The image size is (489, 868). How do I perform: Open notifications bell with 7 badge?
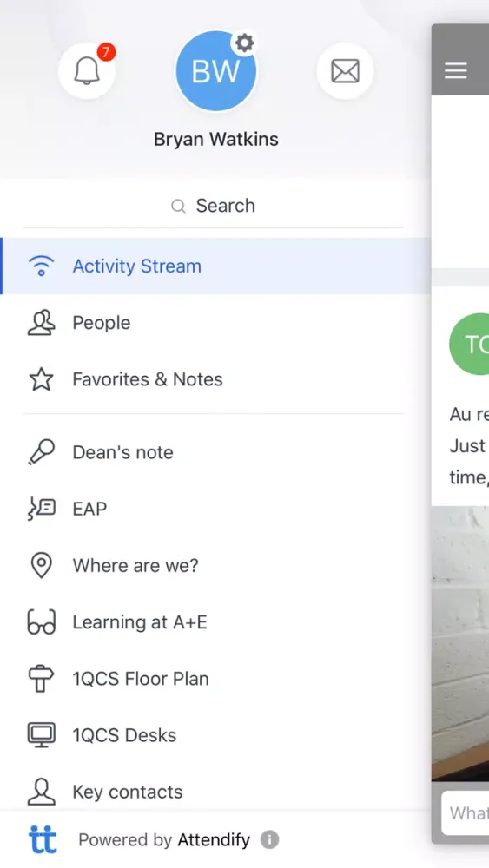click(x=87, y=71)
